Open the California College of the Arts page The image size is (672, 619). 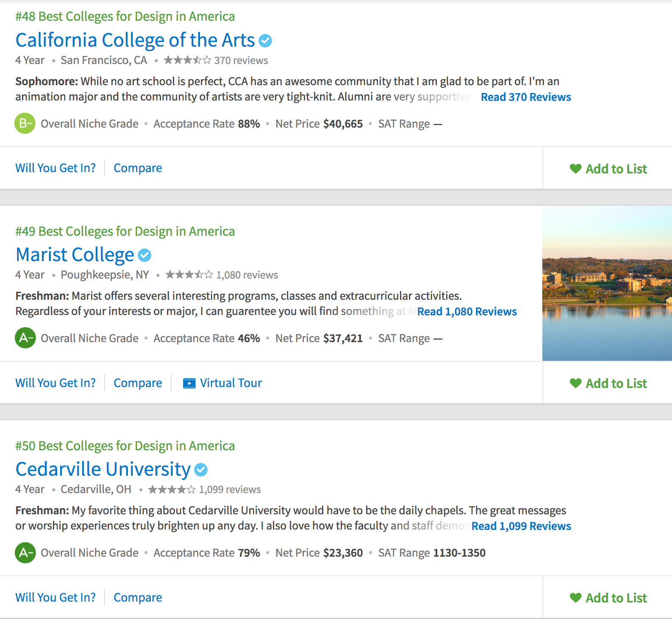tap(135, 40)
